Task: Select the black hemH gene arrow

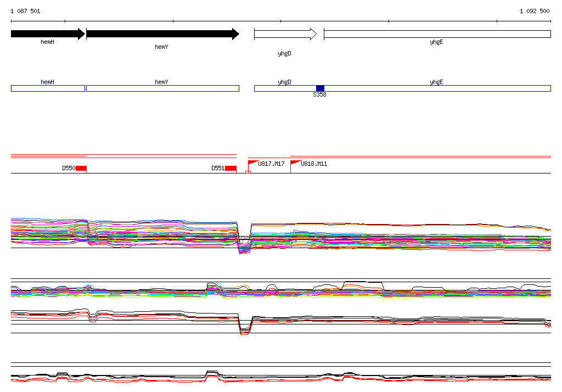Action: coord(48,34)
